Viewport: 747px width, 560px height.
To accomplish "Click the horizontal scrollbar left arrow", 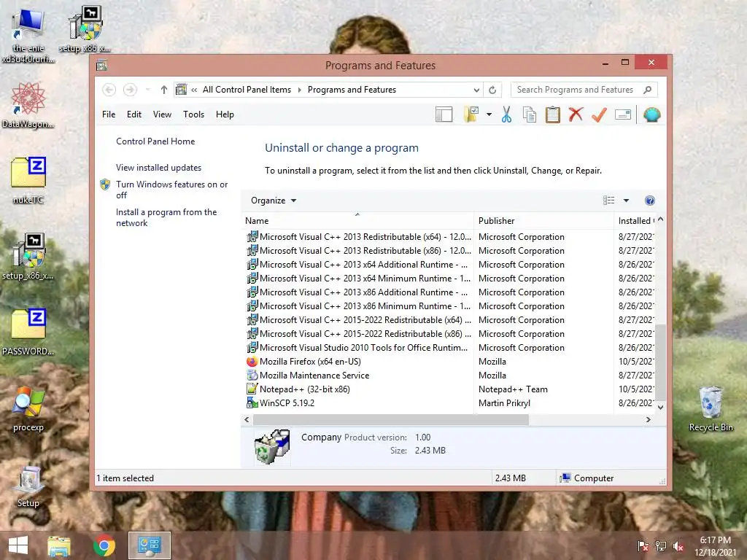I will (x=247, y=420).
